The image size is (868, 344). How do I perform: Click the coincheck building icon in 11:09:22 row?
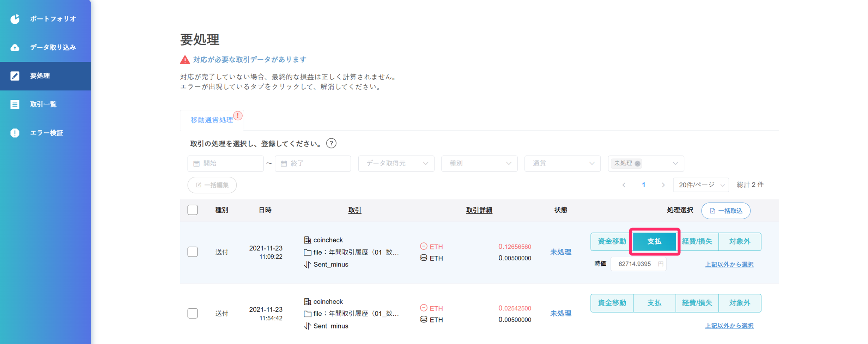pyautogui.click(x=307, y=240)
